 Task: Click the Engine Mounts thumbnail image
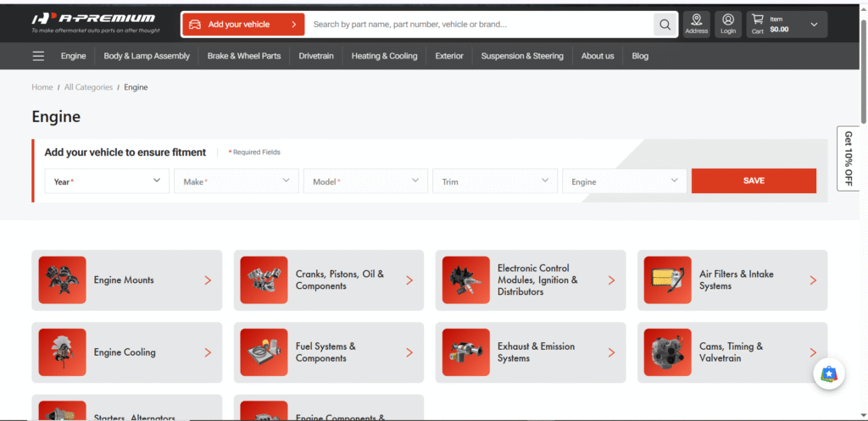pos(62,280)
